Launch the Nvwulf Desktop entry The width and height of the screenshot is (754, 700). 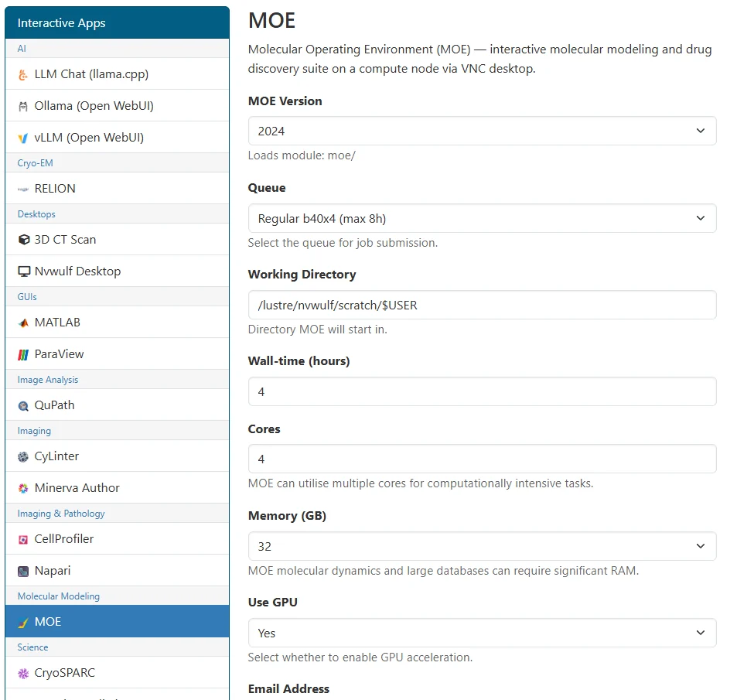pos(117,271)
